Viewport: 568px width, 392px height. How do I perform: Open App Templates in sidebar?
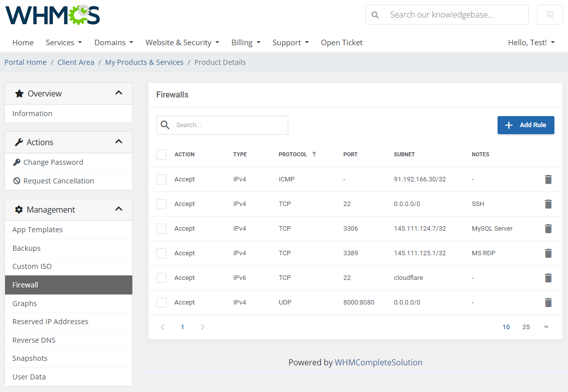pyautogui.click(x=68, y=230)
